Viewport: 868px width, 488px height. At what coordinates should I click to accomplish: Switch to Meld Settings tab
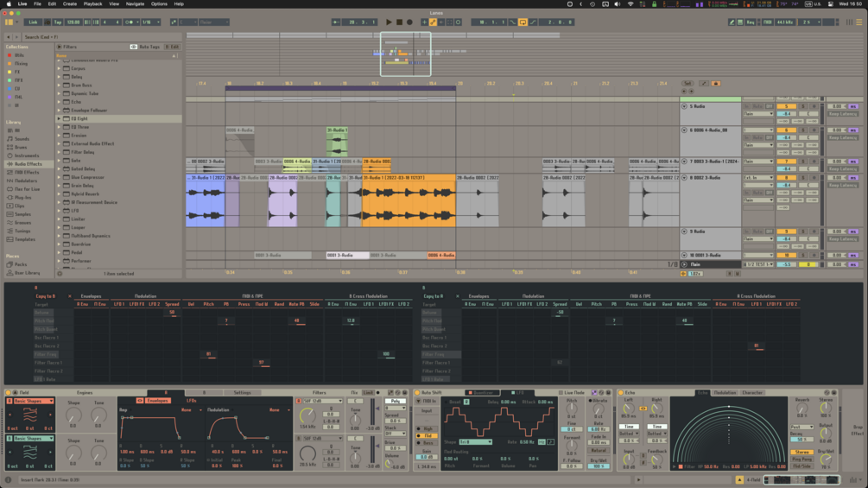click(x=242, y=392)
